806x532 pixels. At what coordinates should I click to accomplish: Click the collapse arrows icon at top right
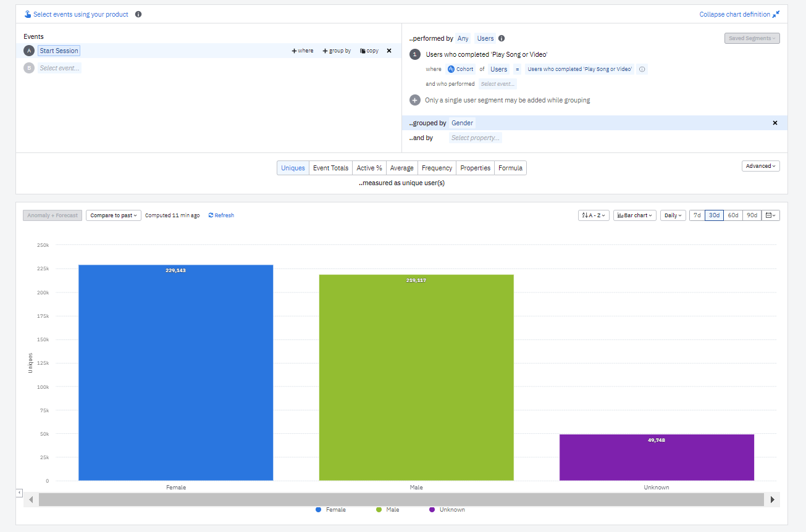[776, 14]
